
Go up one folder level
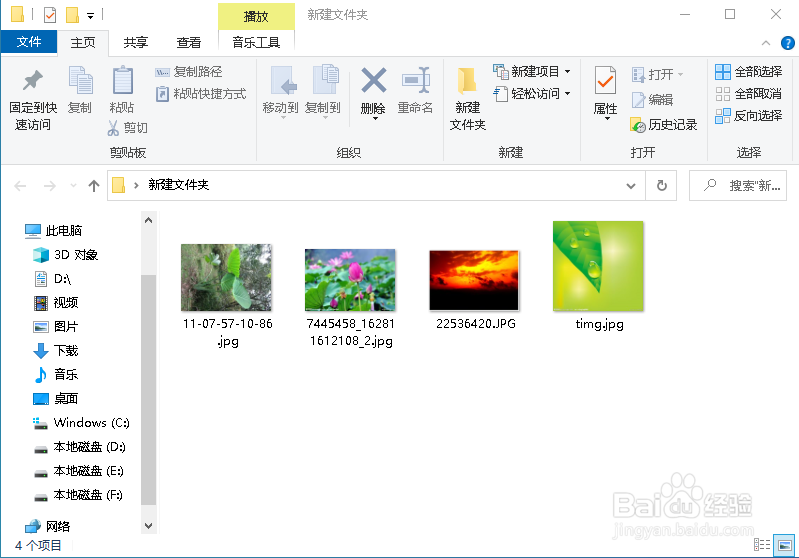94,186
